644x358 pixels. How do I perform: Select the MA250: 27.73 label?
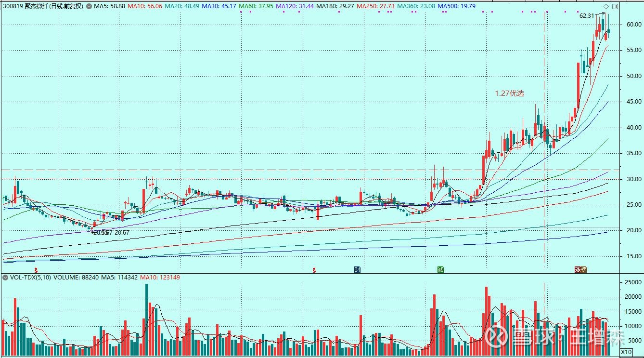pyautogui.click(x=371, y=6)
